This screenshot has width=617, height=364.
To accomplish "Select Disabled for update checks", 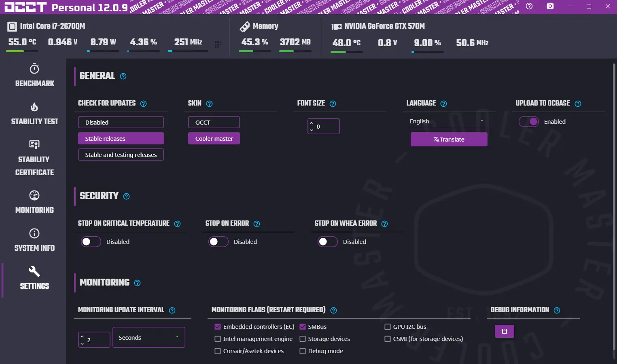I will pos(121,122).
